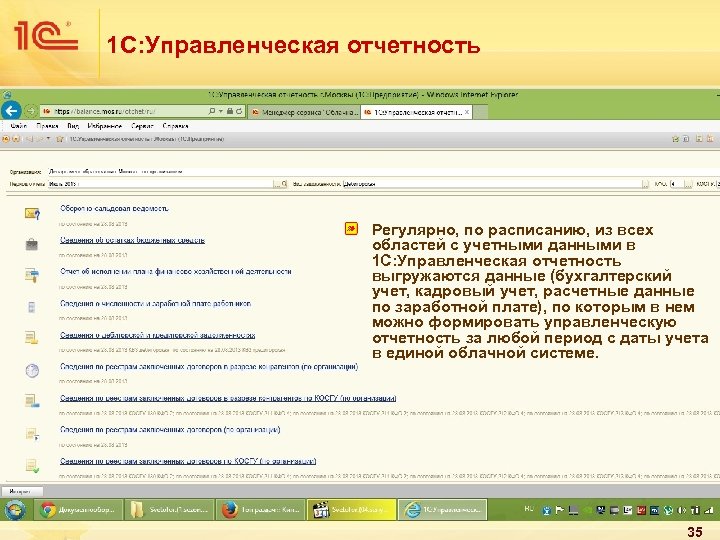This screenshot has width=720, height=540.
Task: Open 'реестрам заключенных договоров по КОСГУ' link
Action: click(x=188, y=461)
